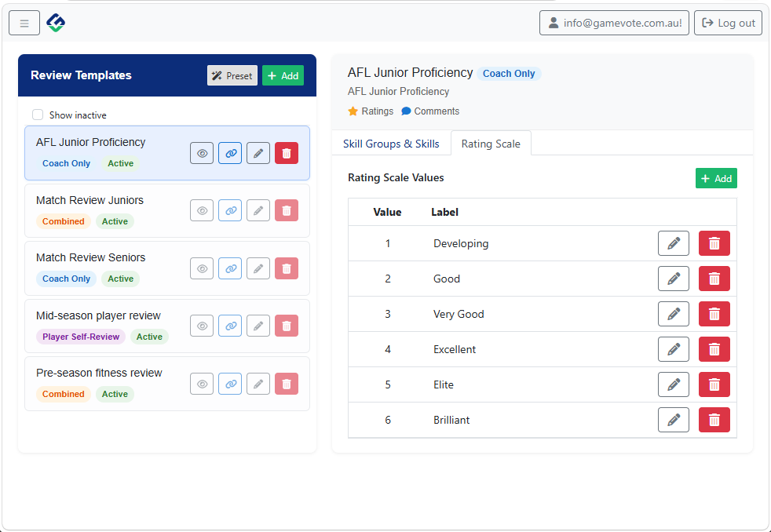The width and height of the screenshot is (771, 532).
Task: Preview the AFL Junior Proficiency template
Action: [x=202, y=153]
